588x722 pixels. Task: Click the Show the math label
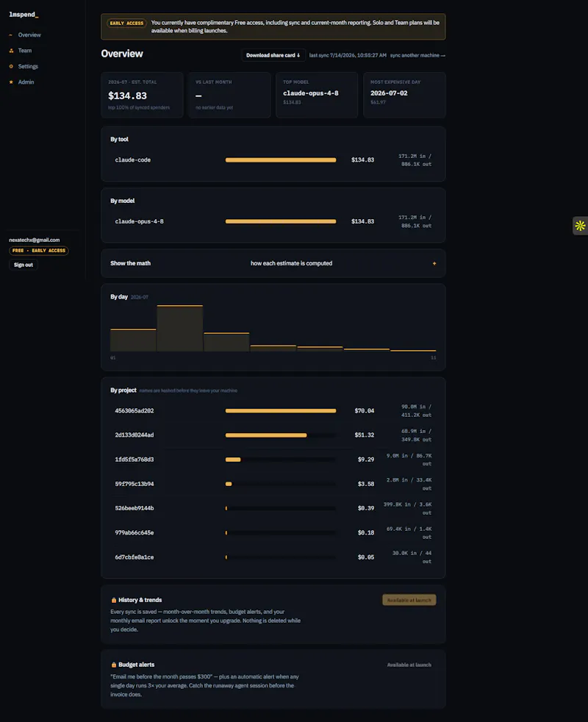tap(130, 263)
